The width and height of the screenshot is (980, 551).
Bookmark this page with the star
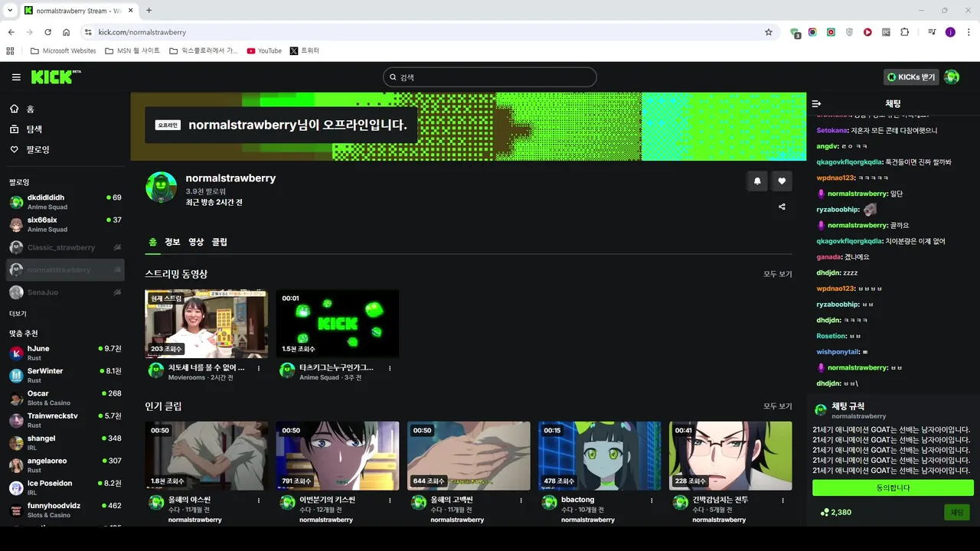(x=769, y=32)
